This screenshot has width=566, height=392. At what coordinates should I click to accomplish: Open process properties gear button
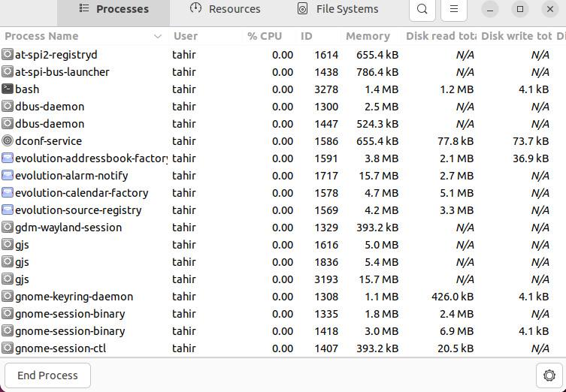pyautogui.click(x=549, y=375)
